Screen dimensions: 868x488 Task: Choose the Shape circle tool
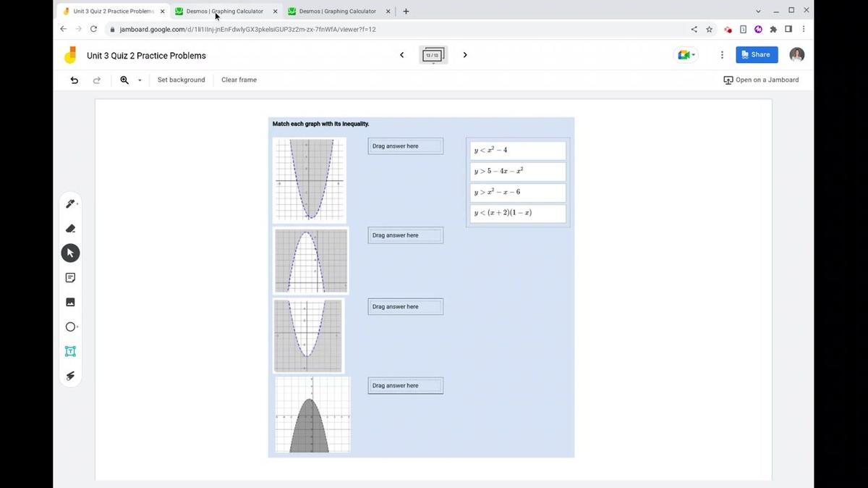click(70, 327)
